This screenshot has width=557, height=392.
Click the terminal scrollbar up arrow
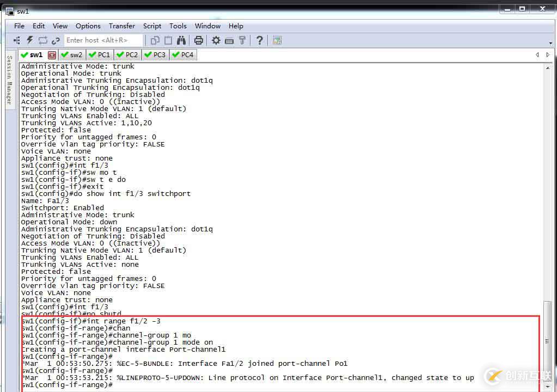pyautogui.click(x=548, y=68)
